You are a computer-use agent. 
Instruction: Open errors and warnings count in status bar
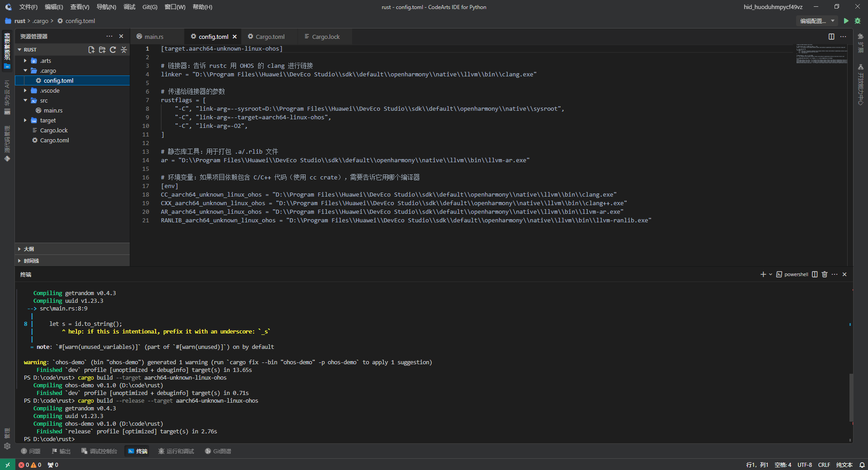pyautogui.click(x=30, y=465)
